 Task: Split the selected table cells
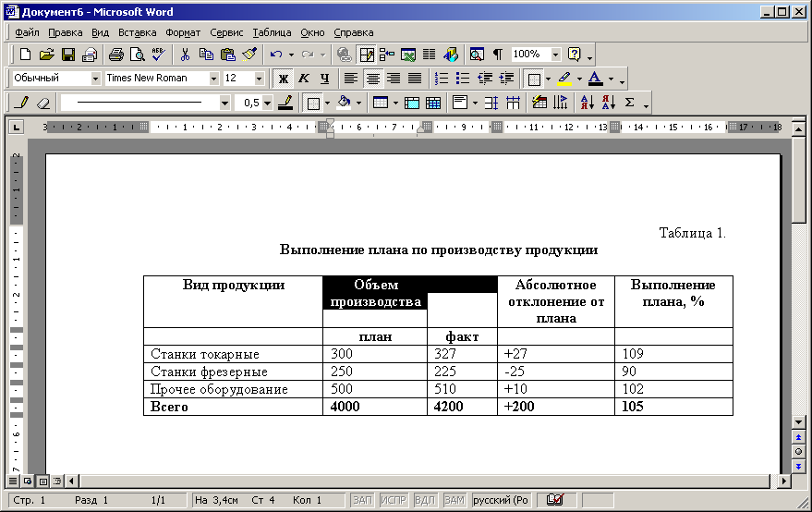[x=433, y=103]
